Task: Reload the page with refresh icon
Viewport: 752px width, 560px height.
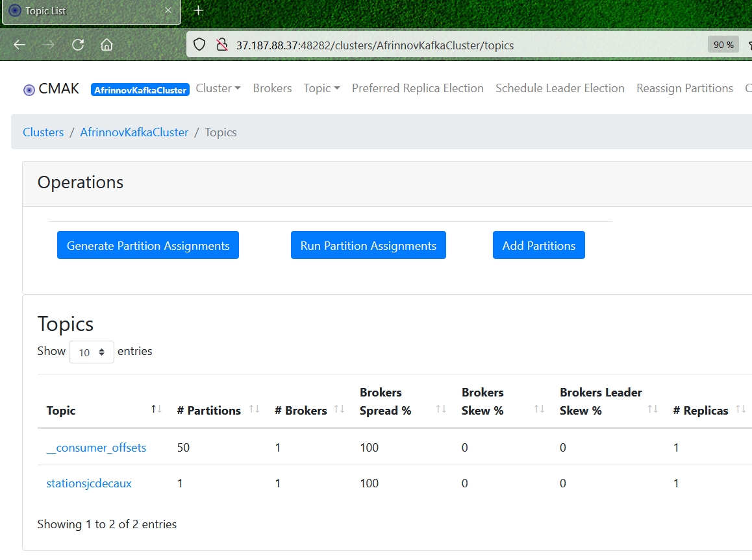Action: click(x=78, y=45)
